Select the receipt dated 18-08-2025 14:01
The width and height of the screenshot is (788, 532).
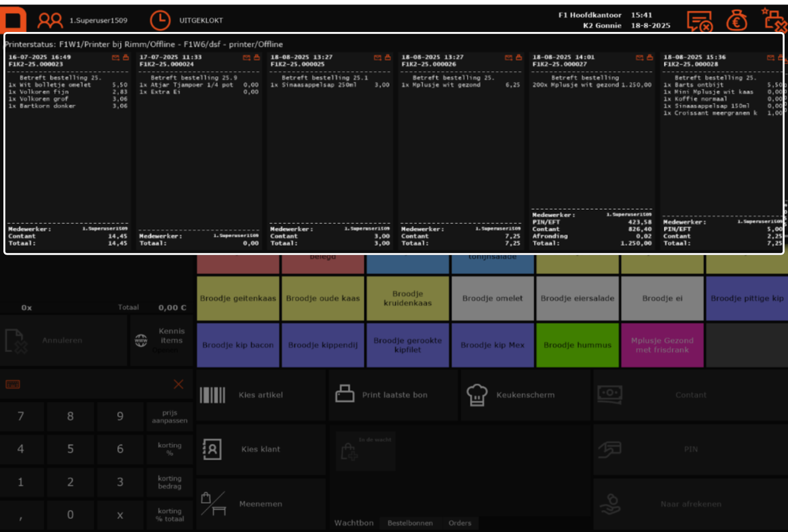[591, 148]
